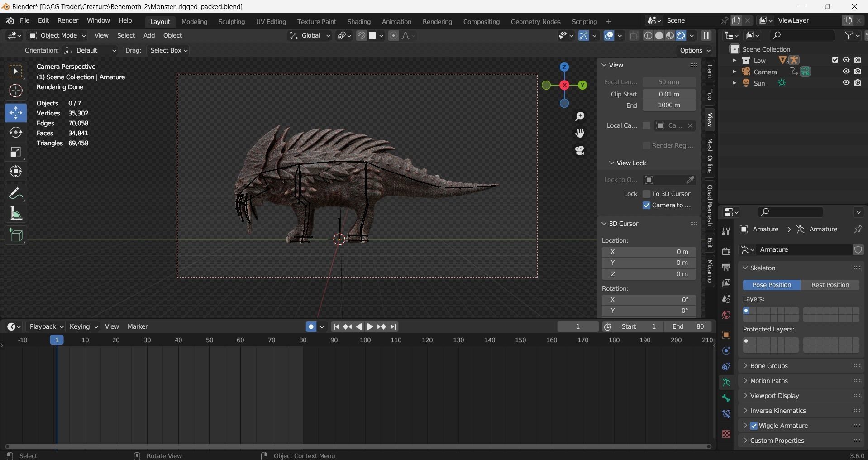Open Object Data armature properties tab
Viewport: 868px width, 460px height.
(726, 383)
